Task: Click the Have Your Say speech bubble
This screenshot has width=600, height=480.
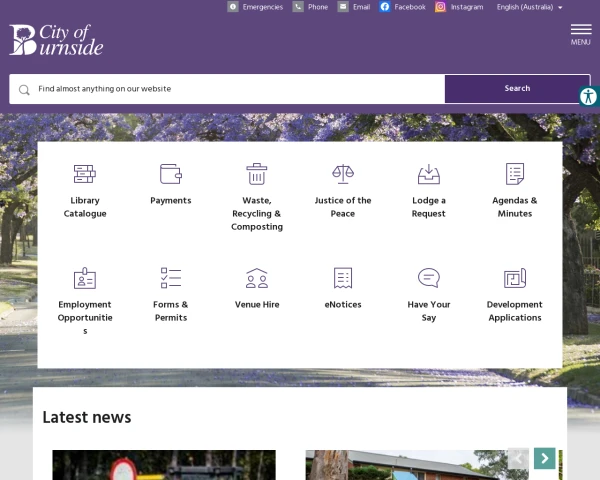Action: click(x=429, y=278)
